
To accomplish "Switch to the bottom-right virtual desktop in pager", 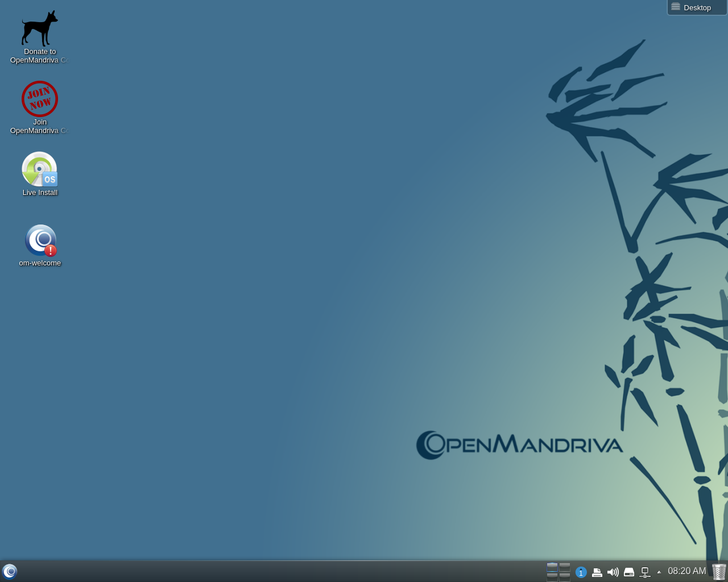I will coord(565,577).
